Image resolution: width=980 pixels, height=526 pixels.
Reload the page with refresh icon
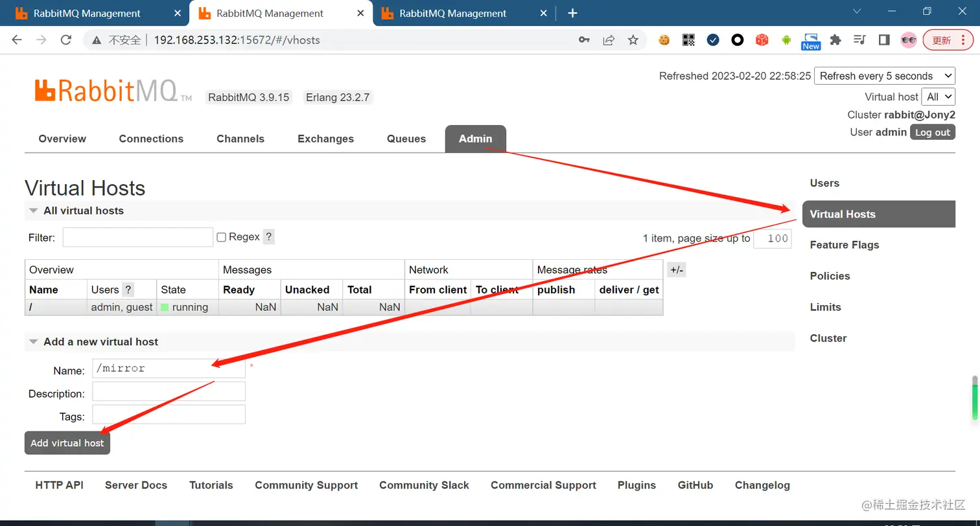click(x=65, y=40)
